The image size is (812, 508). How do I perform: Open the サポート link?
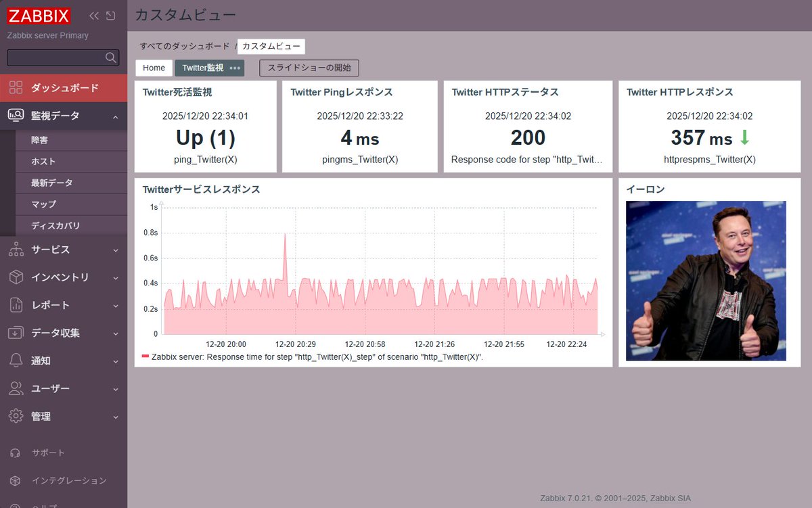[x=48, y=453]
